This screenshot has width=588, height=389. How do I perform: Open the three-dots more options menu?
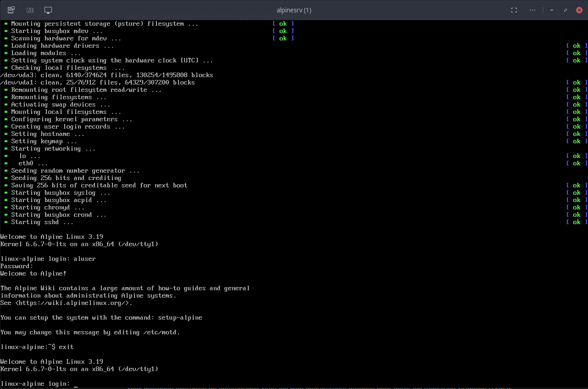(532, 10)
